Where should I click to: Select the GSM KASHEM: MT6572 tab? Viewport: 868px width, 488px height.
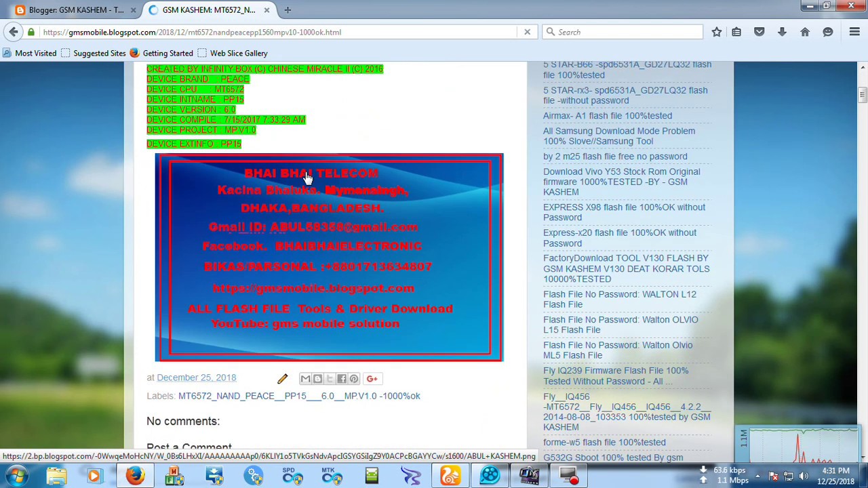click(x=210, y=9)
